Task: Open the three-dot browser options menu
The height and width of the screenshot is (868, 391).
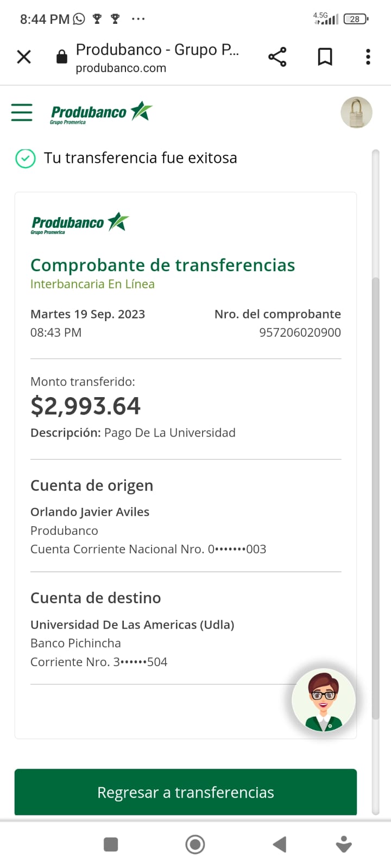Action: pyautogui.click(x=368, y=57)
